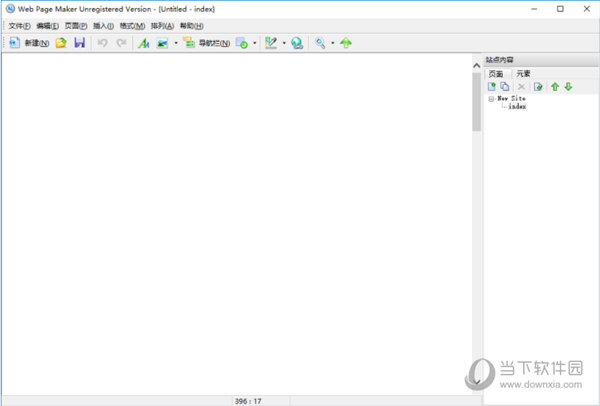
Task: Minimize the Web Page Maker window
Action: coord(534,9)
